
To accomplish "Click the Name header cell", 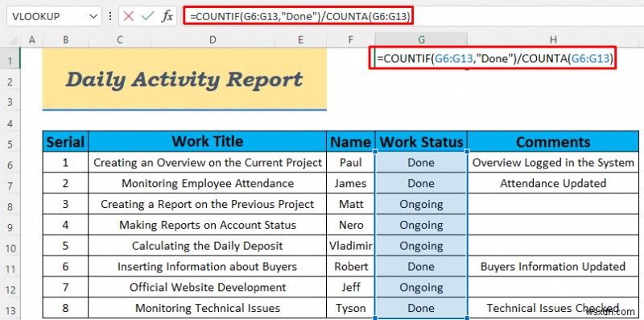I will pos(350,142).
